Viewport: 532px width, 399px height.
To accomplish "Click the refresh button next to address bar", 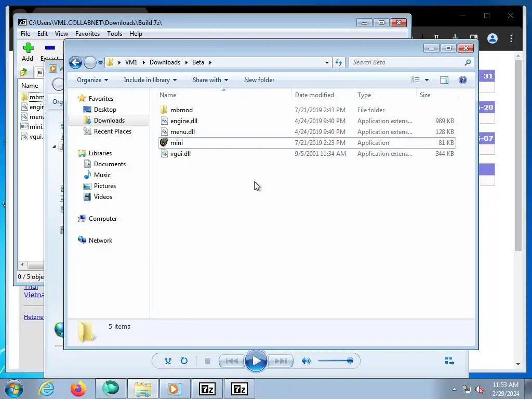I will coord(339,62).
